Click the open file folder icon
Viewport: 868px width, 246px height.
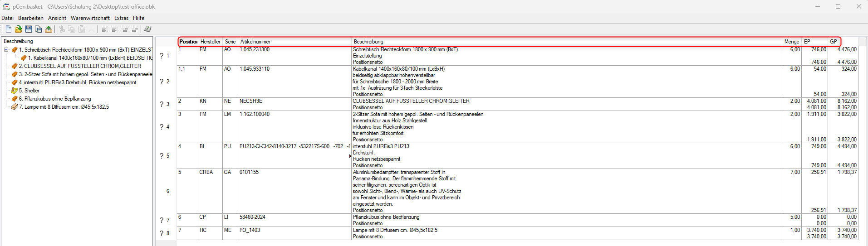pyautogui.click(x=19, y=29)
